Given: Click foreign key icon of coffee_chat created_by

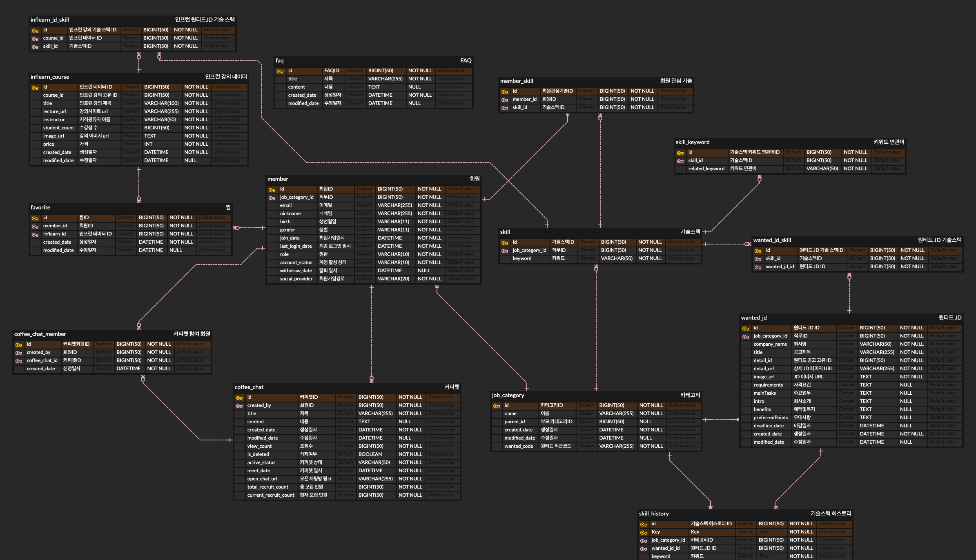Looking at the screenshot, I should [x=239, y=406].
